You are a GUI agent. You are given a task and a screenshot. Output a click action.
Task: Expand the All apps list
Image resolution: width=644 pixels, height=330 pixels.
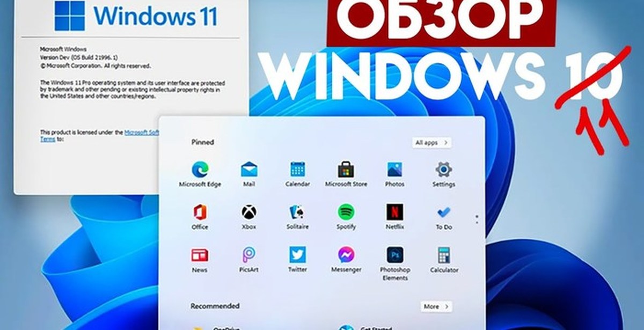[431, 143]
